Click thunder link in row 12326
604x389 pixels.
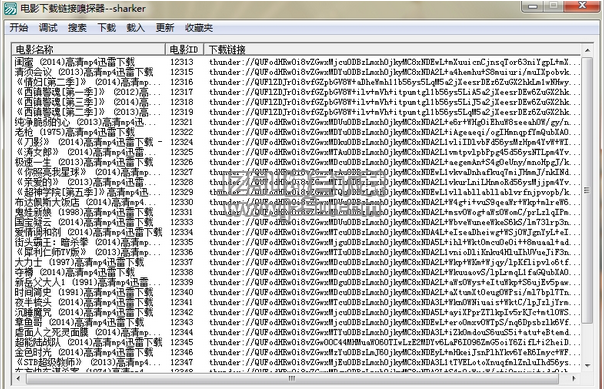click(394, 162)
